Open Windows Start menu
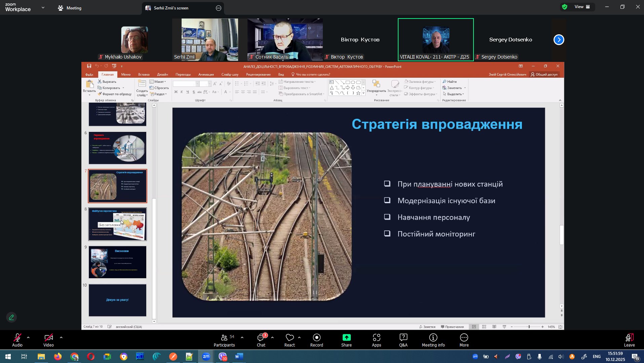The height and width of the screenshot is (363, 644). tap(8, 357)
